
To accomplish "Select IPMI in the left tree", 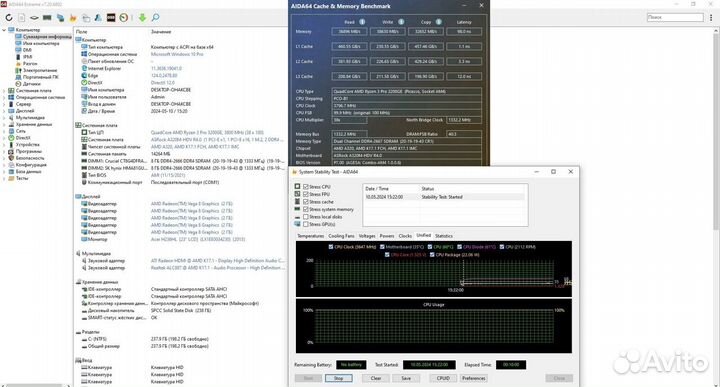I will (28, 57).
